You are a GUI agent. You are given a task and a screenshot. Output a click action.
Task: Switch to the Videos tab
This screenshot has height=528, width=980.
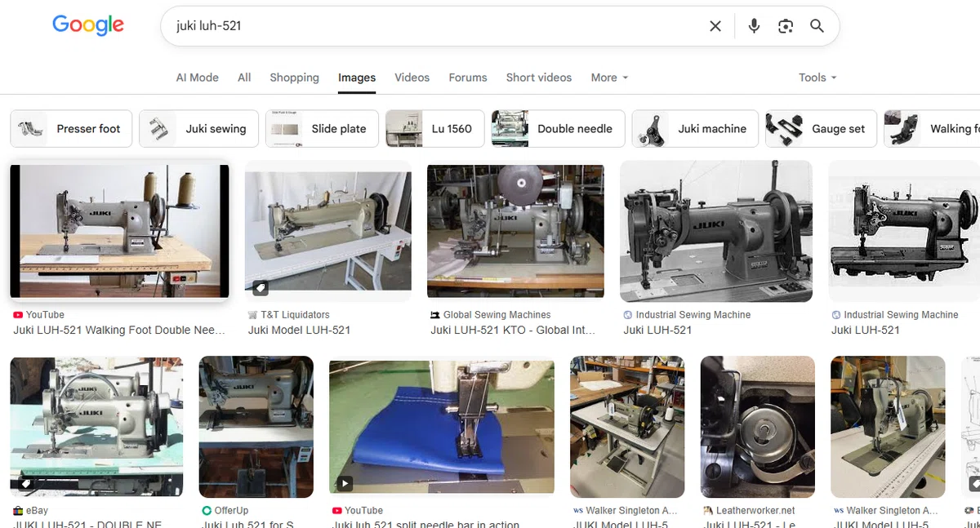[412, 78]
